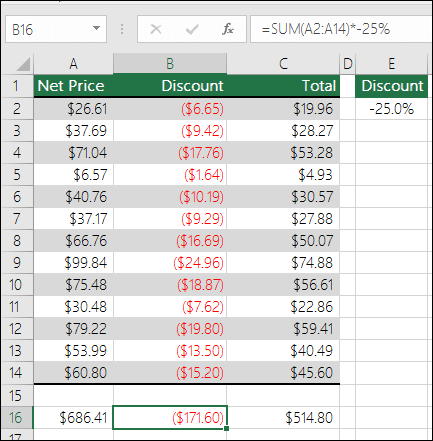This screenshot has height=441, width=433.
Task: Expand the Name Box dropdown arrow
Action: coord(96,29)
